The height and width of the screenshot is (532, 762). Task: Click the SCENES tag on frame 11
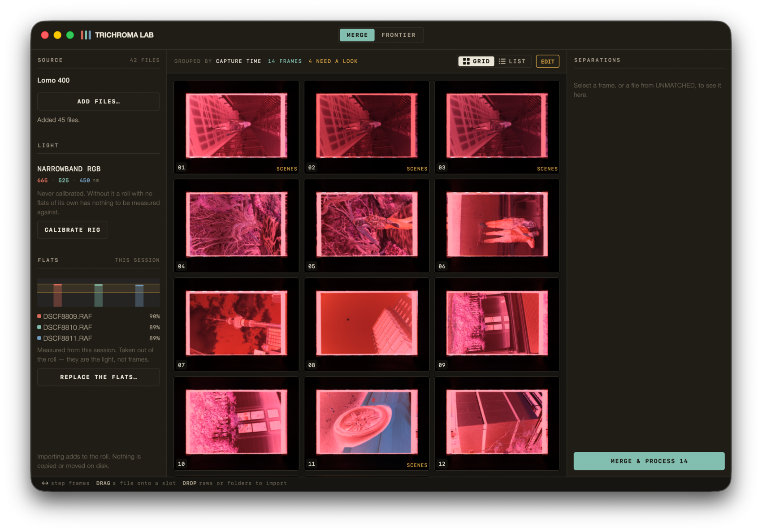click(x=417, y=465)
